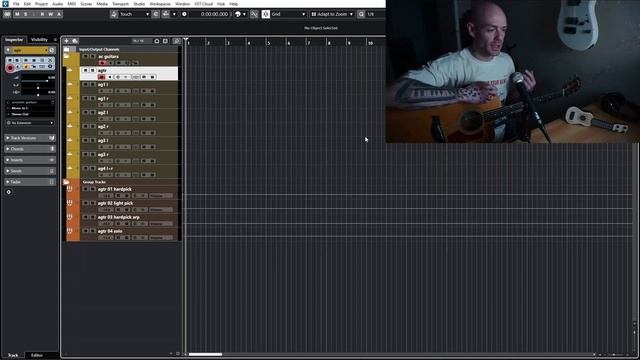This screenshot has width=640, height=360.
Task: Collapse the Group Tracks folder
Action: click(67, 182)
